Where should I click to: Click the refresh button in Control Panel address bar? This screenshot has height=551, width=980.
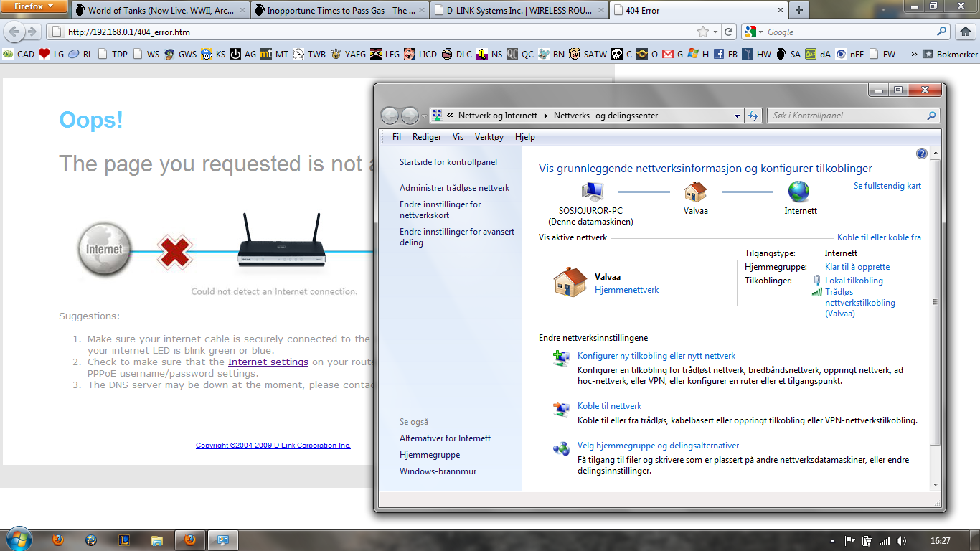click(x=753, y=116)
